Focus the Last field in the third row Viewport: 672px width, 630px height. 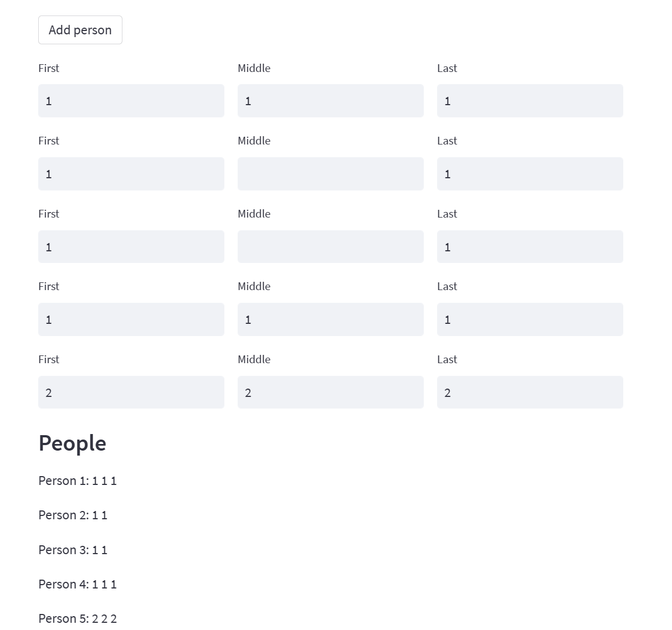coord(530,247)
